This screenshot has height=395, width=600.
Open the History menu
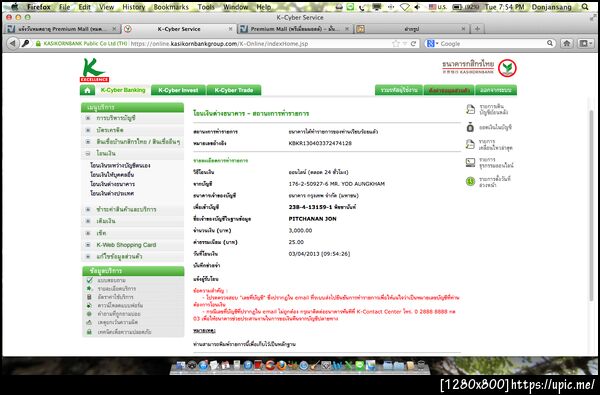pyautogui.click(x=133, y=7)
